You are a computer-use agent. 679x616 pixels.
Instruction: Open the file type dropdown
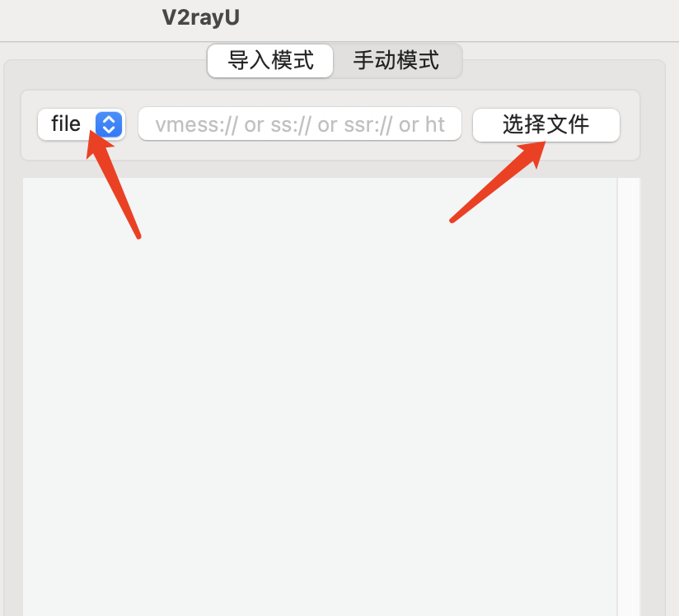(x=82, y=124)
